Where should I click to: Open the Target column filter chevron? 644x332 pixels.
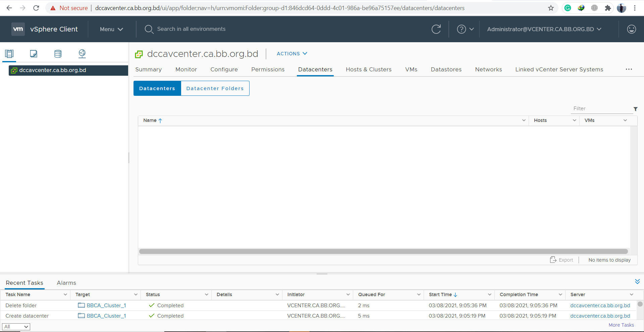[136, 294]
